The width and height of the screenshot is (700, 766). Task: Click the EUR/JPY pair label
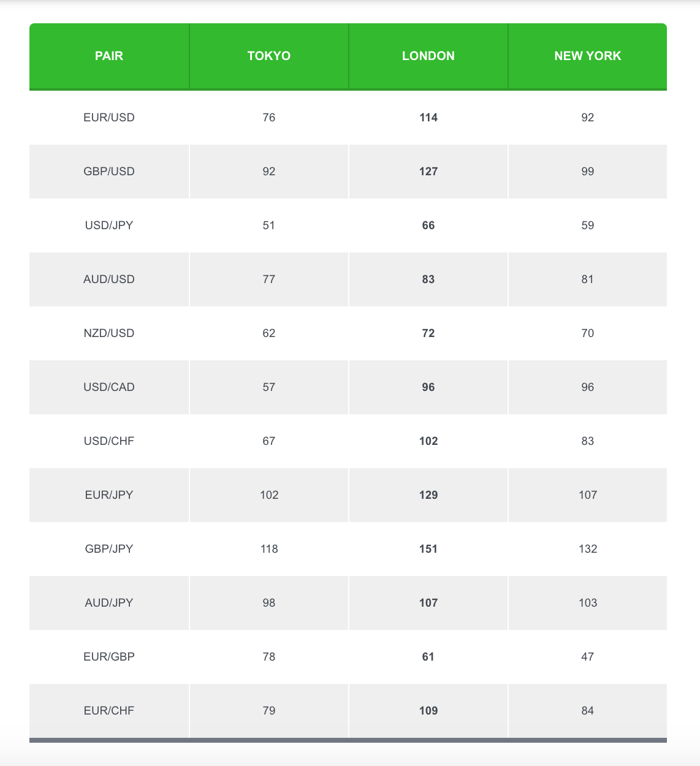(109, 495)
